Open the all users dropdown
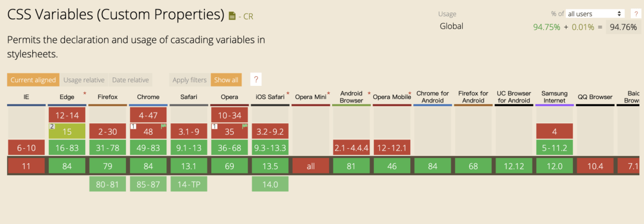Screen dimensions: 644x224 pos(595,14)
